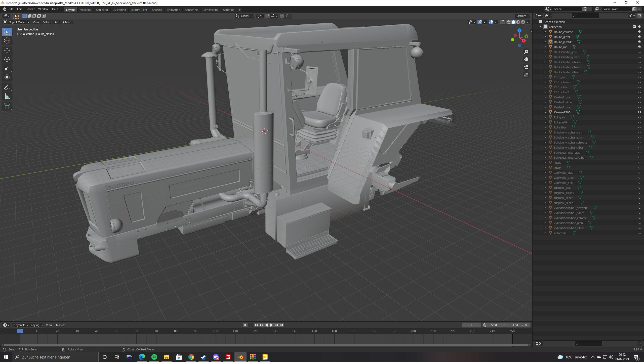Screen dimensions: 644x362
Task: Open the Object Mode dropdown
Action: coord(17,22)
